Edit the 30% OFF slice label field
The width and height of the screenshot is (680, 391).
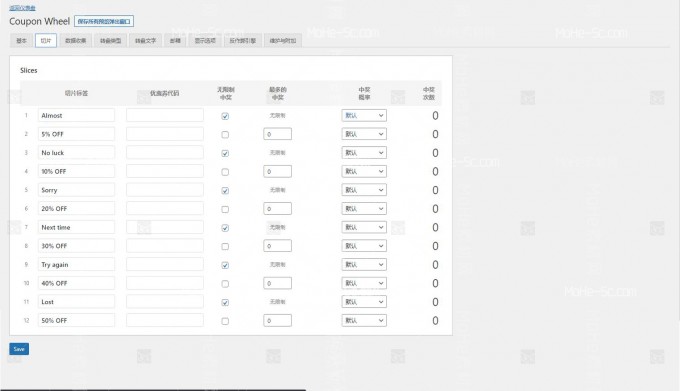[x=76, y=246]
